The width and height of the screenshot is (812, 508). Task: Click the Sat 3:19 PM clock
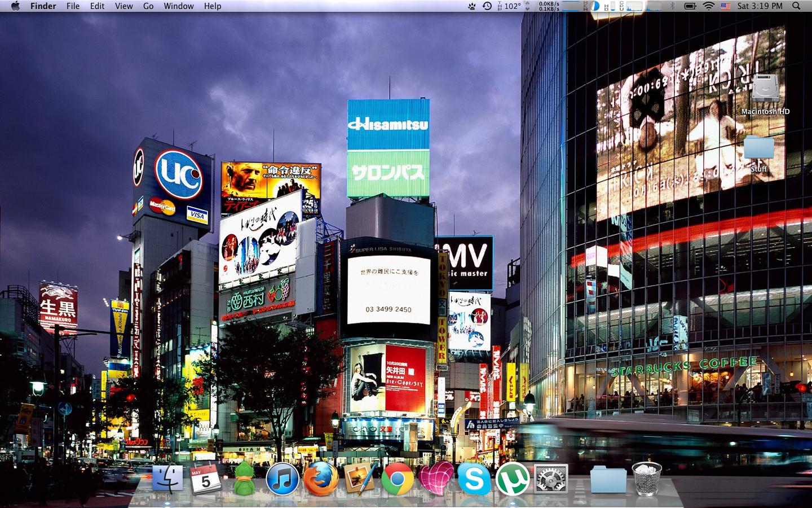(x=760, y=6)
